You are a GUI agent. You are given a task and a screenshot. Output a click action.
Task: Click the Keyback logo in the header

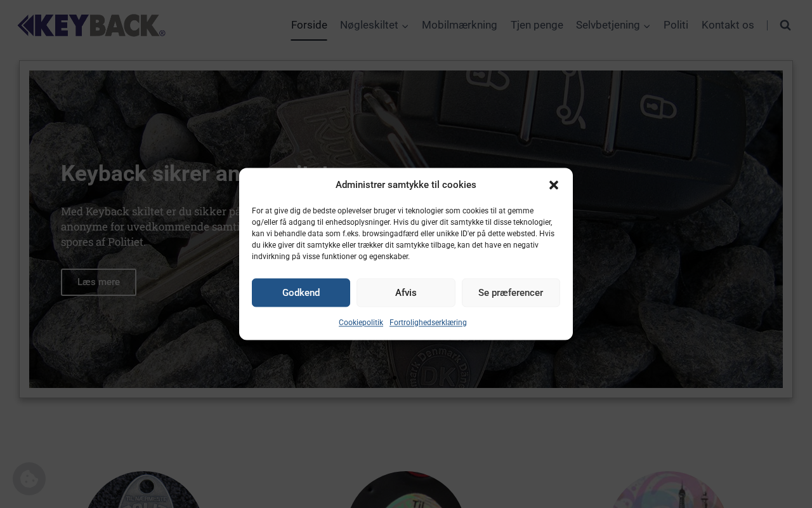click(x=91, y=25)
